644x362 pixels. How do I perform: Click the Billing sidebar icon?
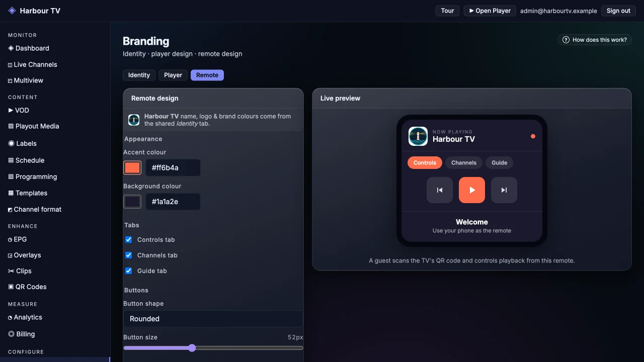pyautogui.click(x=11, y=334)
